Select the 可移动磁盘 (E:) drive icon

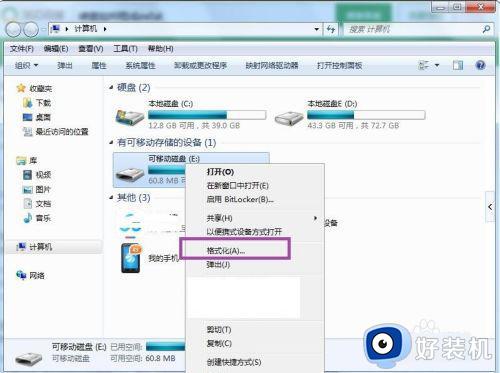[130, 173]
